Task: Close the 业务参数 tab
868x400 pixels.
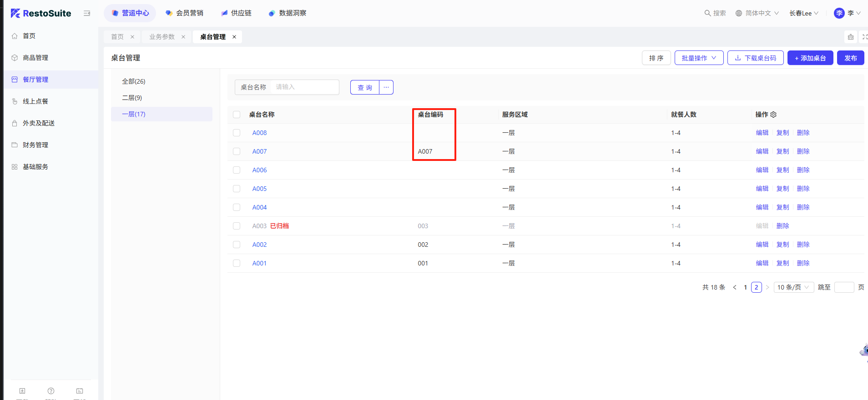Action: point(183,37)
